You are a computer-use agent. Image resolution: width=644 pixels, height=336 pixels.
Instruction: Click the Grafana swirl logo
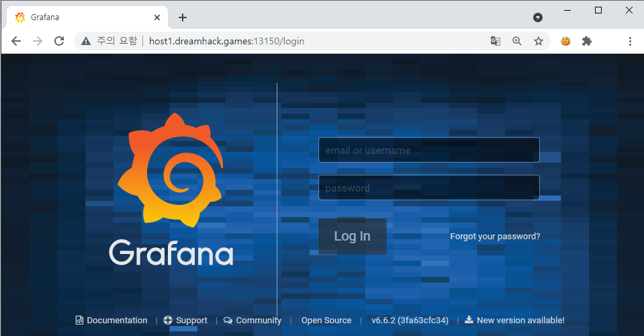pos(171,170)
